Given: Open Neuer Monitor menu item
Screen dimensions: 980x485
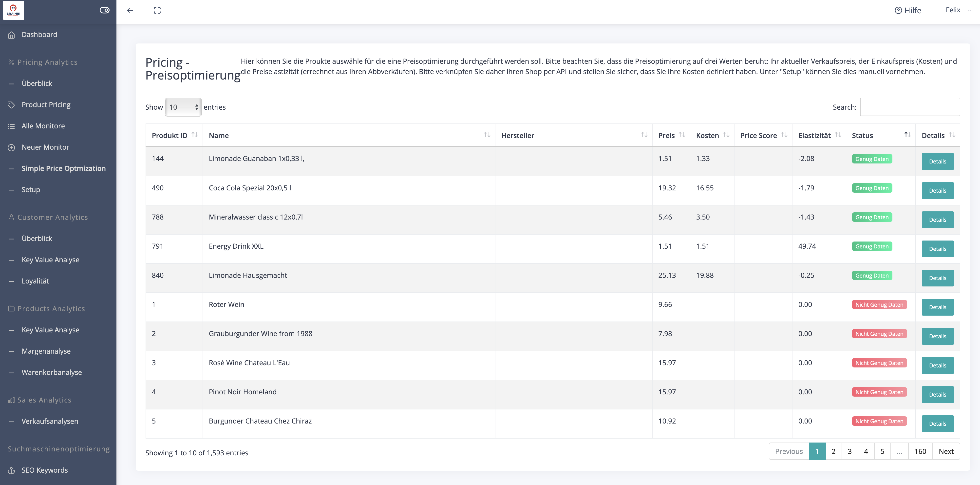Looking at the screenshot, I should coord(45,147).
